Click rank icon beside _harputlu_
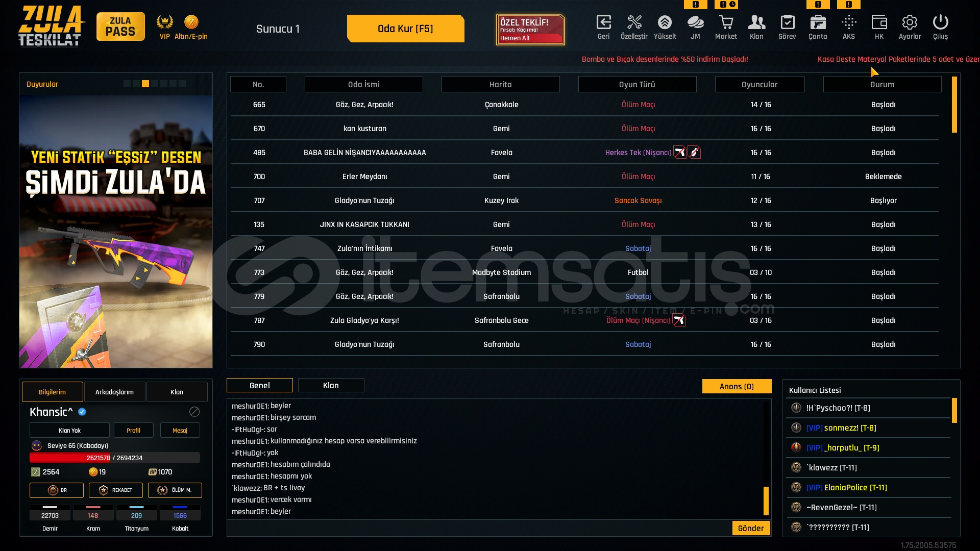 (796, 447)
